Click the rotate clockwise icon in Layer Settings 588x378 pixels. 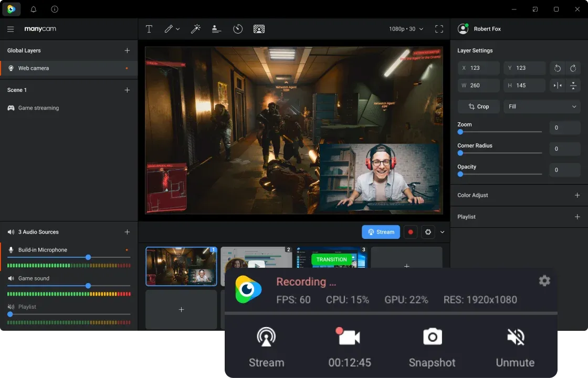point(573,68)
